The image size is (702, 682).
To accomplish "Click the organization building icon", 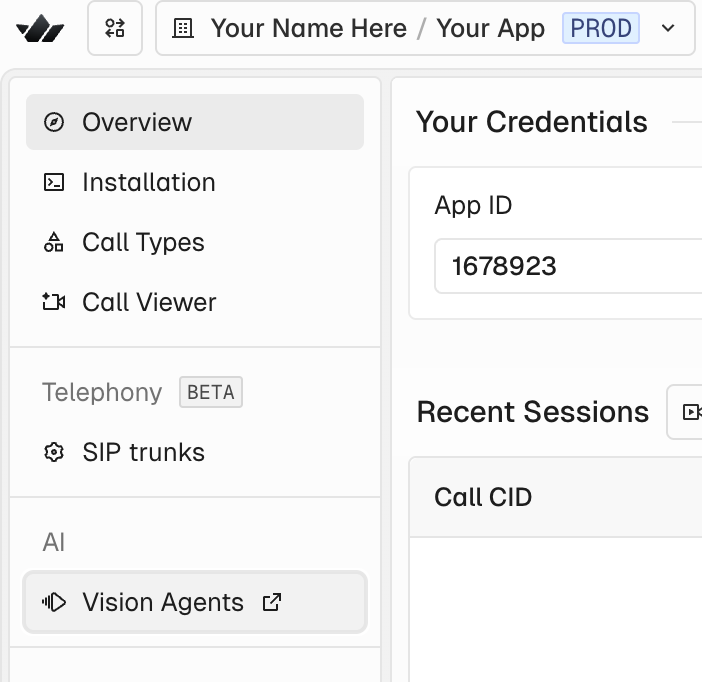I will pyautogui.click(x=183, y=28).
